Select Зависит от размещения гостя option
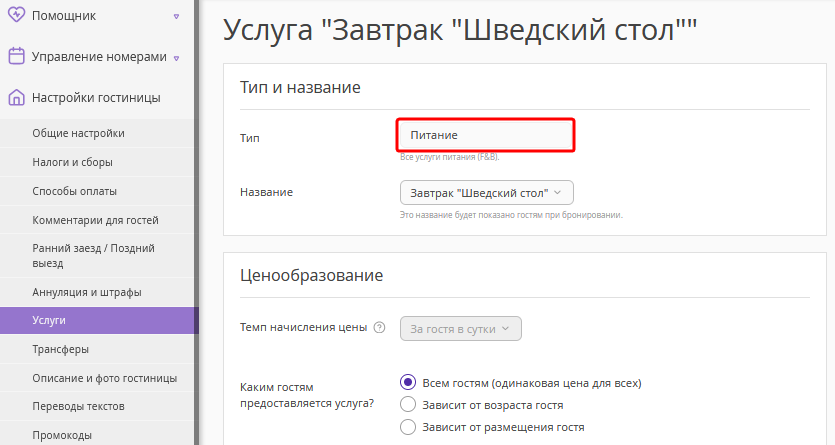 (408, 427)
